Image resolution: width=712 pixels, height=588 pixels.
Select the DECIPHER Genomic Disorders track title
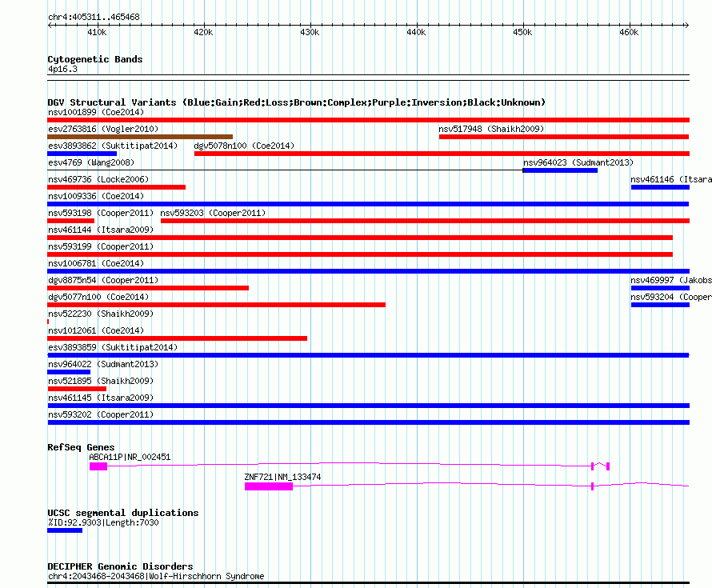point(120,566)
